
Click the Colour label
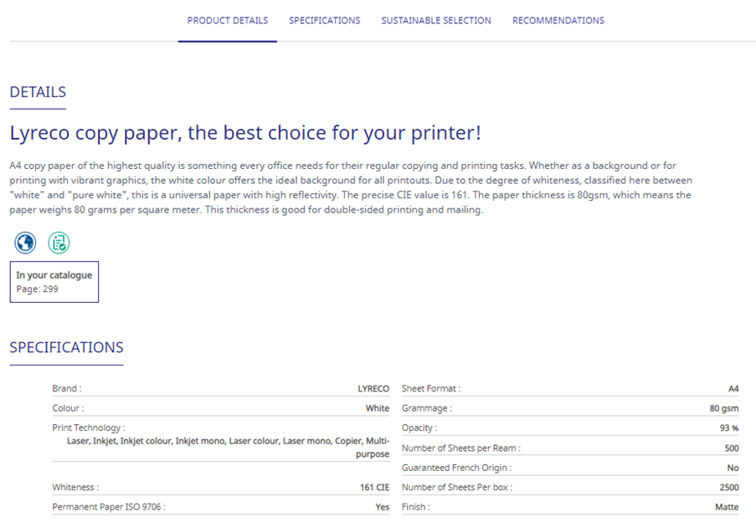[x=68, y=409]
